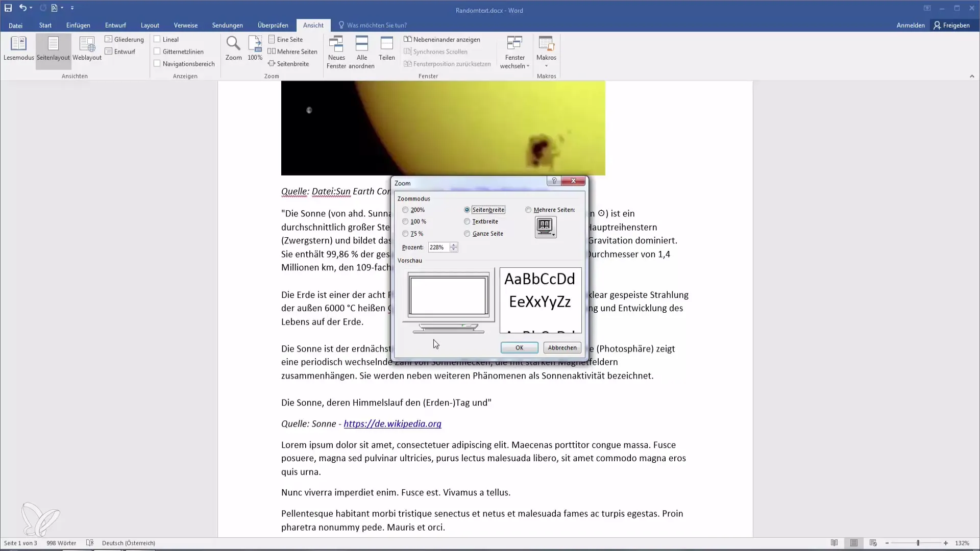Open the Makros dropdown arrow
Image resolution: width=980 pixels, height=551 pixels.
tap(546, 66)
